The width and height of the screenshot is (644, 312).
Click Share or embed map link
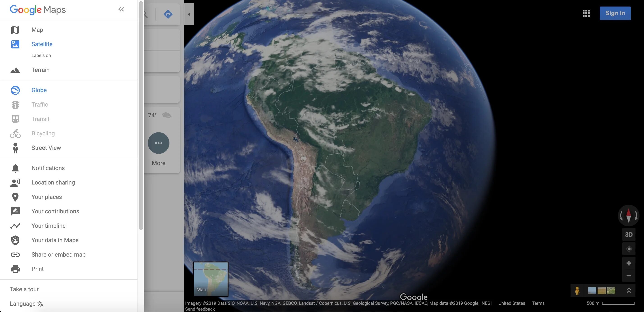click(x=58, y=254)
